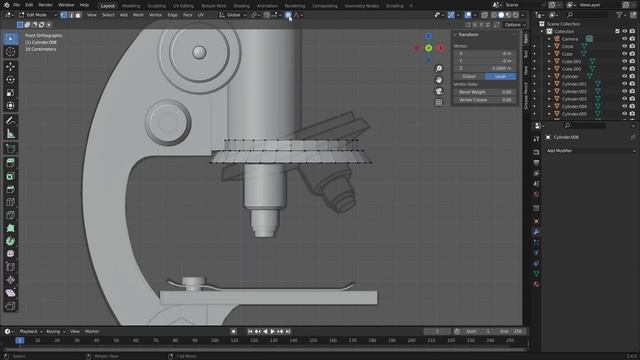Screen dimensions: 640x360
Task: Open the File menu
Action: tap(16, 5)
